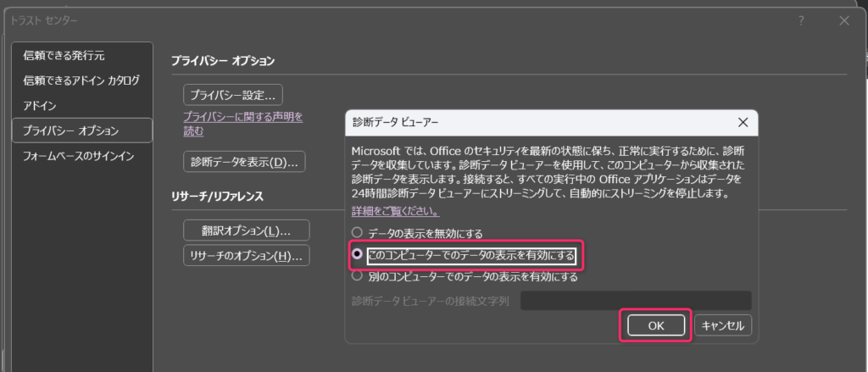The image size is (868, 372).
Task: Open リサーチのオプション(H)... button
Action: tap(247, 256)
